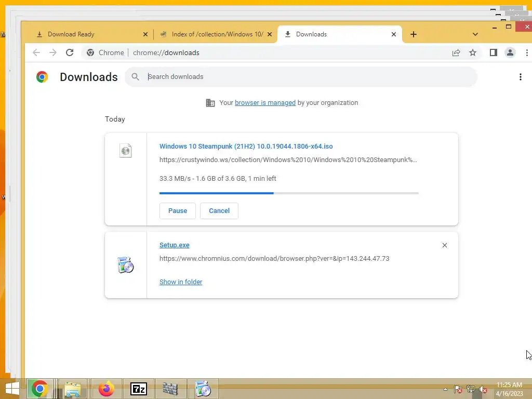
Task: Close the Downloads tab
Action: (x=394, y=34)
